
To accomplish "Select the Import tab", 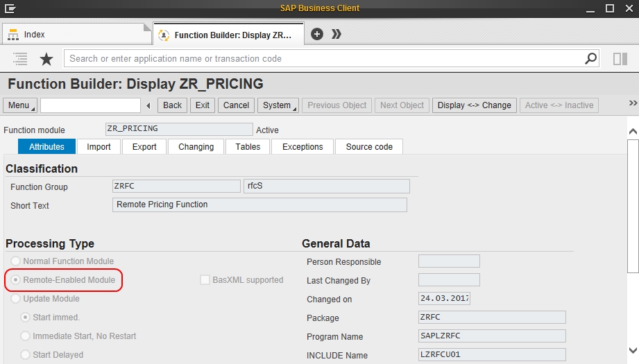I will pos(99,146).
